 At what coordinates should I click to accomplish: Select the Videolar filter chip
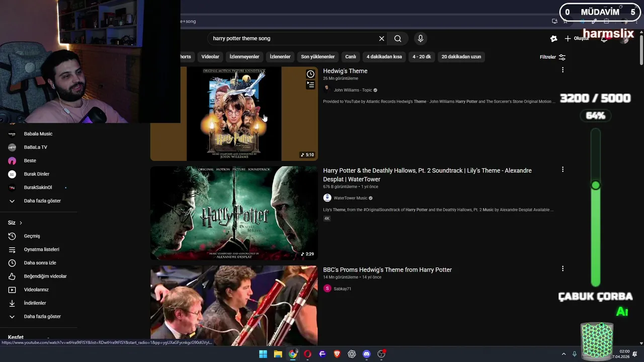[x=210, y=57]
